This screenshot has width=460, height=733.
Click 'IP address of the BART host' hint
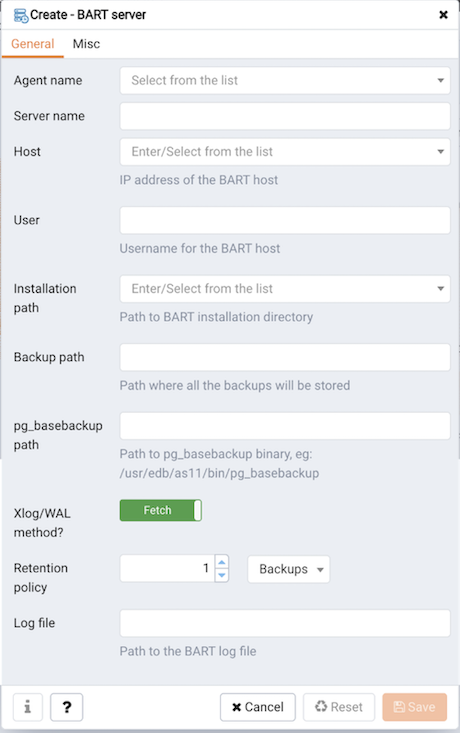click(x=199, y=180)
